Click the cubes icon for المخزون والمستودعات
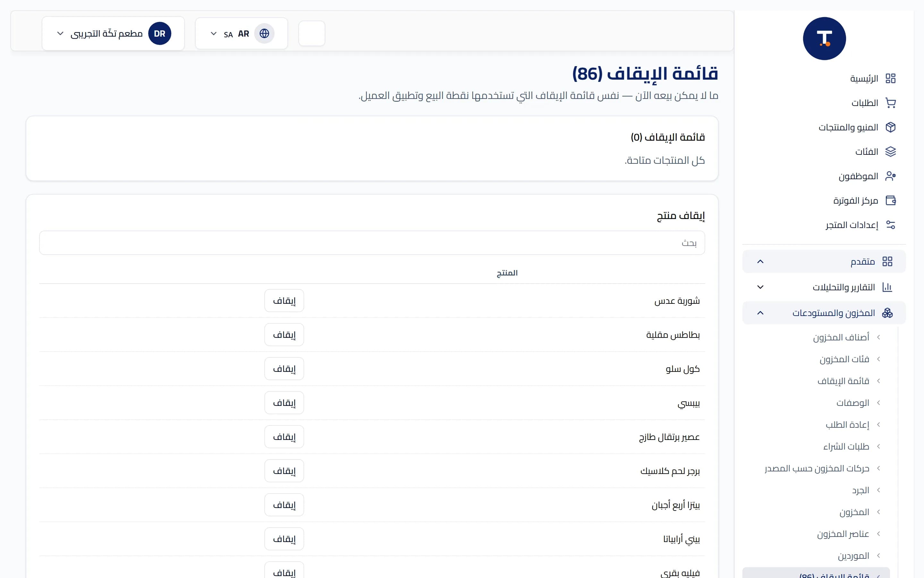 887,313
